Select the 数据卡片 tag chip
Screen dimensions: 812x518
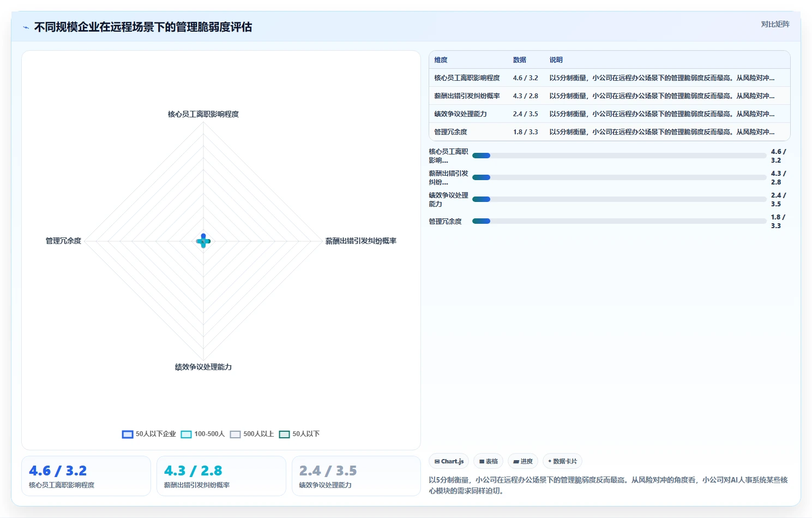(x=562, y=461)
